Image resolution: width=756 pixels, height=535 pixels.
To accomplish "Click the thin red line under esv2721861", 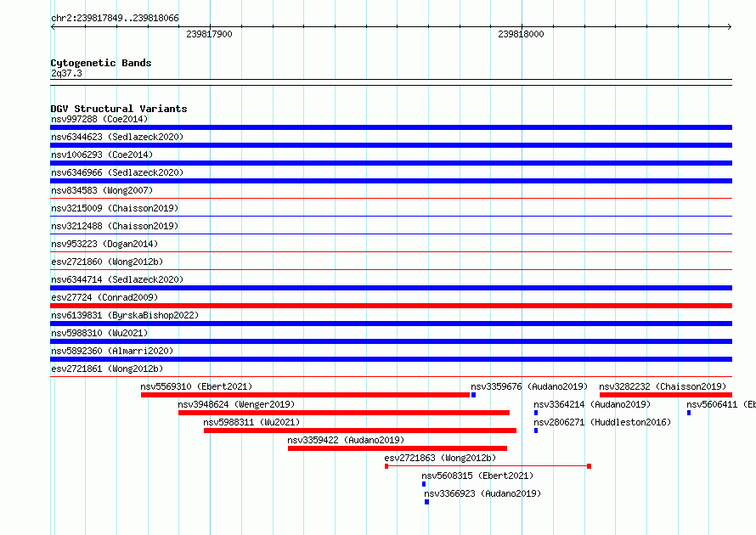I will point(391,376).
